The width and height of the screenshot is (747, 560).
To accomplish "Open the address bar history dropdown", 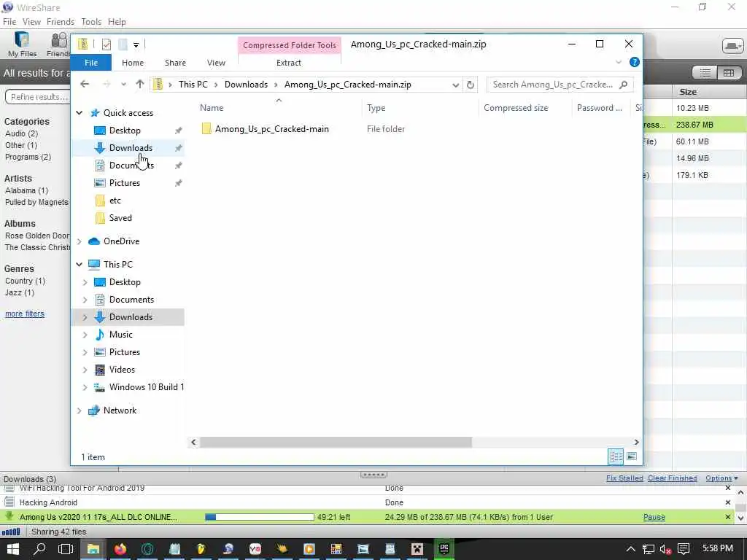I will coord(455,85).
